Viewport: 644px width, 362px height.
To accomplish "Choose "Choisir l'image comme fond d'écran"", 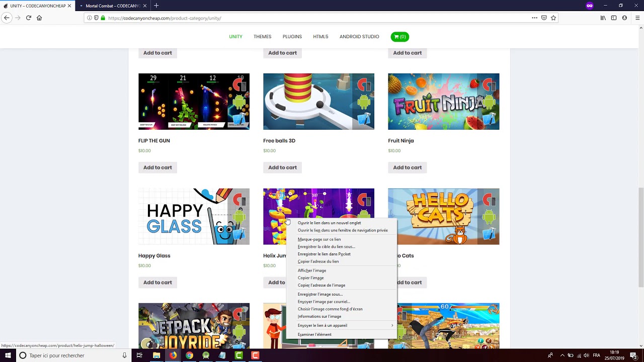I will [341, 309].
